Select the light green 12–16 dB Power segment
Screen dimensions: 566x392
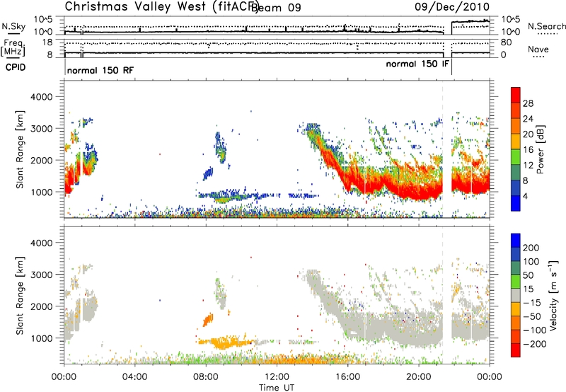(516, 157)
